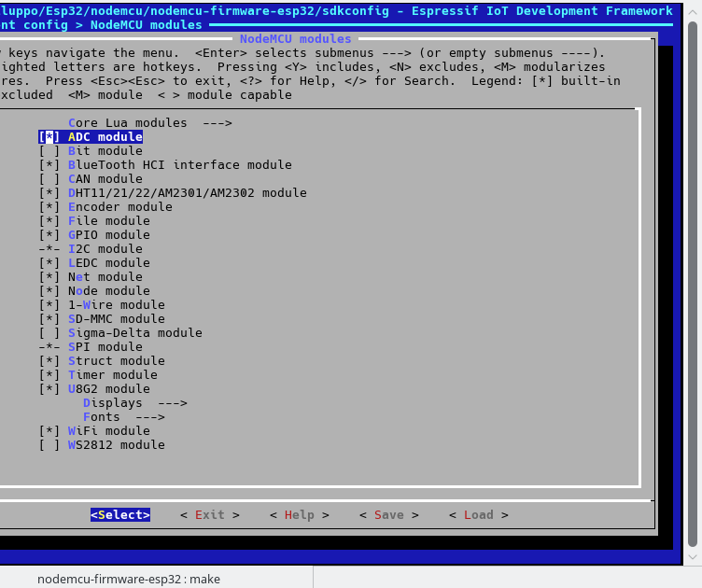Click Load in the bottom bar
The image size is (702, 588).
click(x=478, y=515)
